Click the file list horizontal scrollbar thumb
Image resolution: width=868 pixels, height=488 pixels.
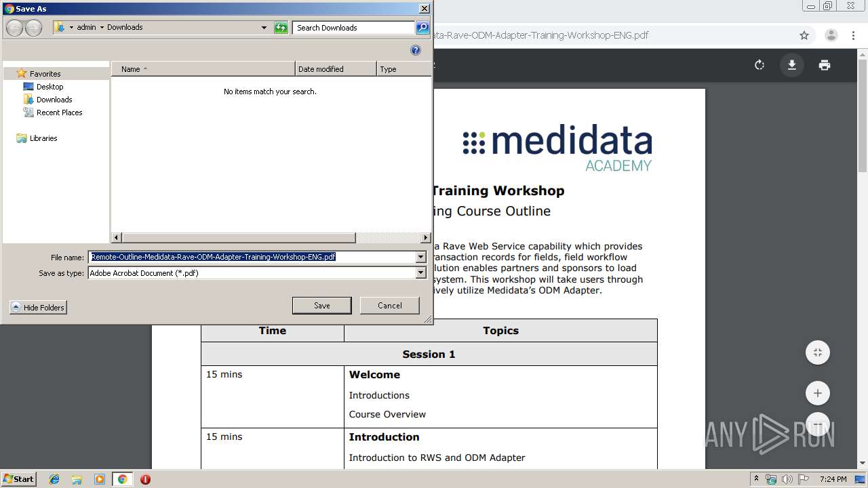coord(239,238)
